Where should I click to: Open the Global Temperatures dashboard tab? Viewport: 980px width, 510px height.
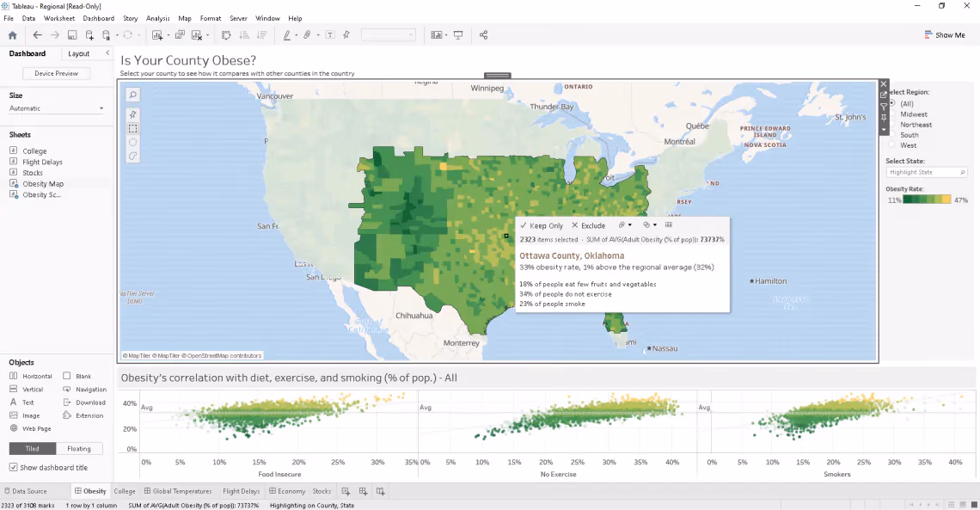178,491
